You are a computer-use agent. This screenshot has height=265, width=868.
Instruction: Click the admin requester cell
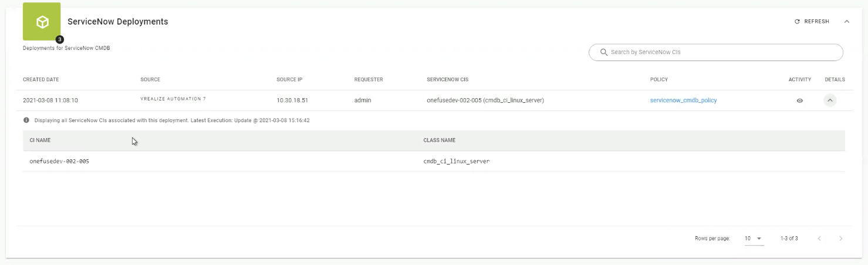(x=363, y=100)
